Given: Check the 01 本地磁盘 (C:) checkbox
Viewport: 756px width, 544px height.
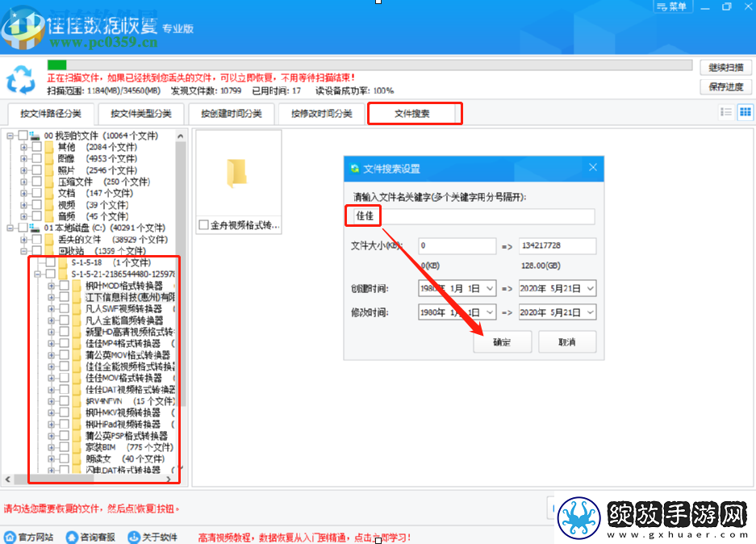Looking at the screenshot, I should pos(23,227).
